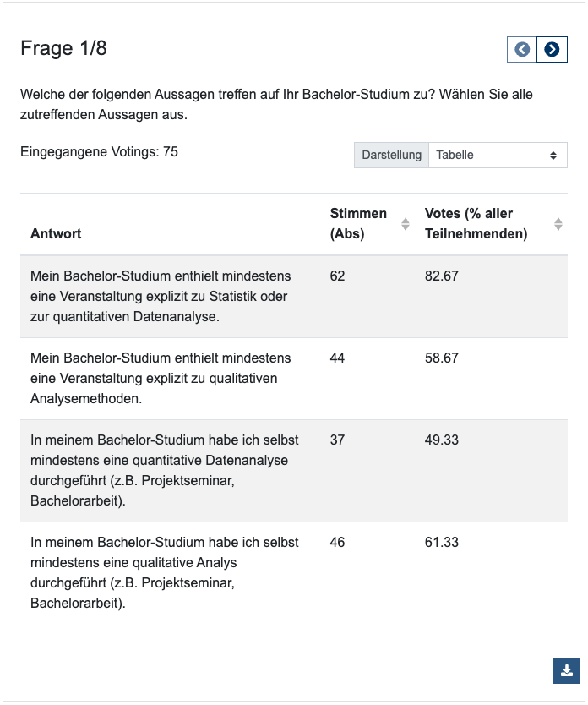The image size is (588, 705).
Task: Download the voting results
Action: tap(567, 670)
